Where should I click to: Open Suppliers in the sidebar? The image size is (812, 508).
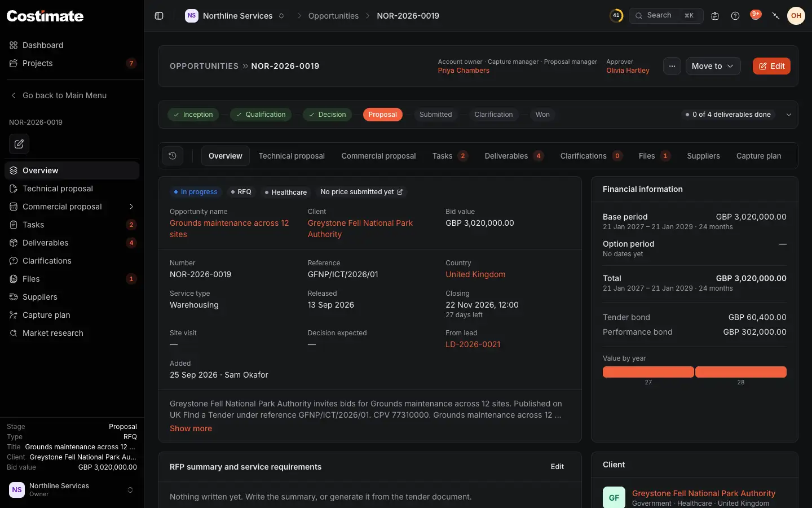[72, 297]
